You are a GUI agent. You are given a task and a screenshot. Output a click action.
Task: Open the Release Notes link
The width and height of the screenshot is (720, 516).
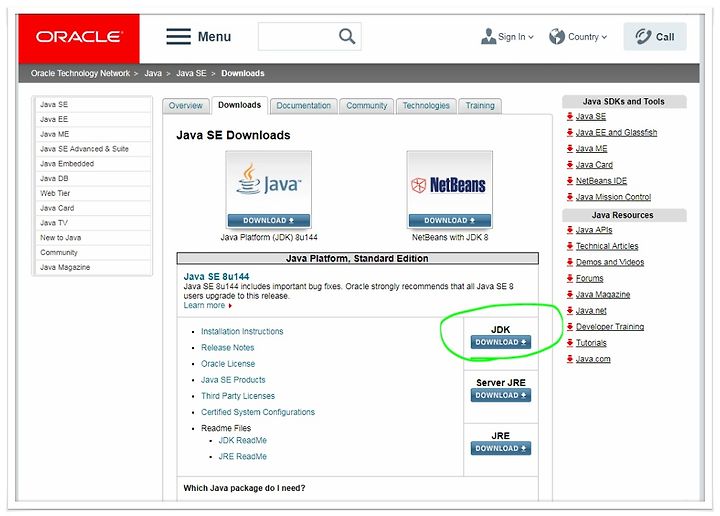click(x=227, y=348)
